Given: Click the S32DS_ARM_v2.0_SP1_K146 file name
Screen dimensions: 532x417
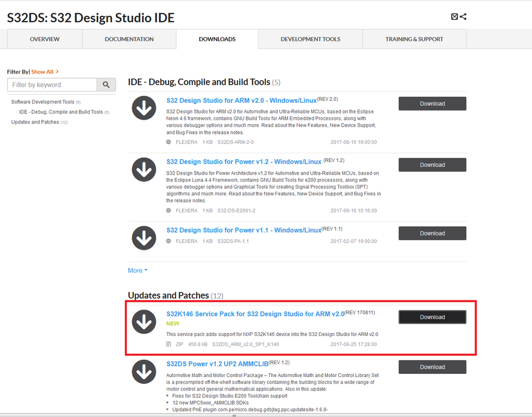Looking at the screenshot, I should [x=245, y=344].
